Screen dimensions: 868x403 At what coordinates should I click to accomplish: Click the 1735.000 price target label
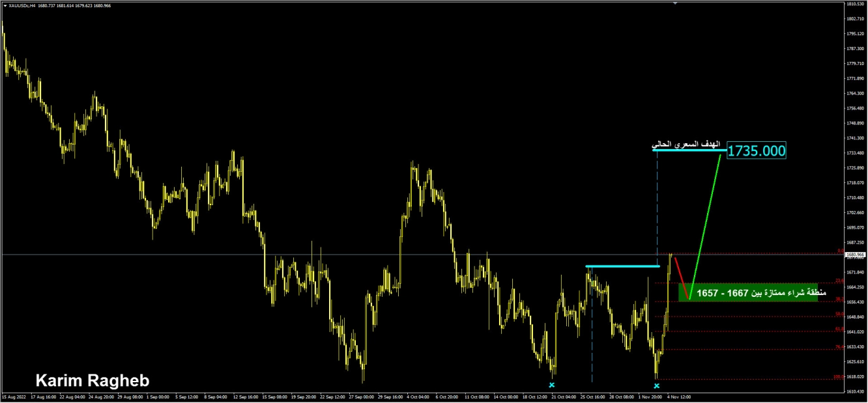click(756, 151)
